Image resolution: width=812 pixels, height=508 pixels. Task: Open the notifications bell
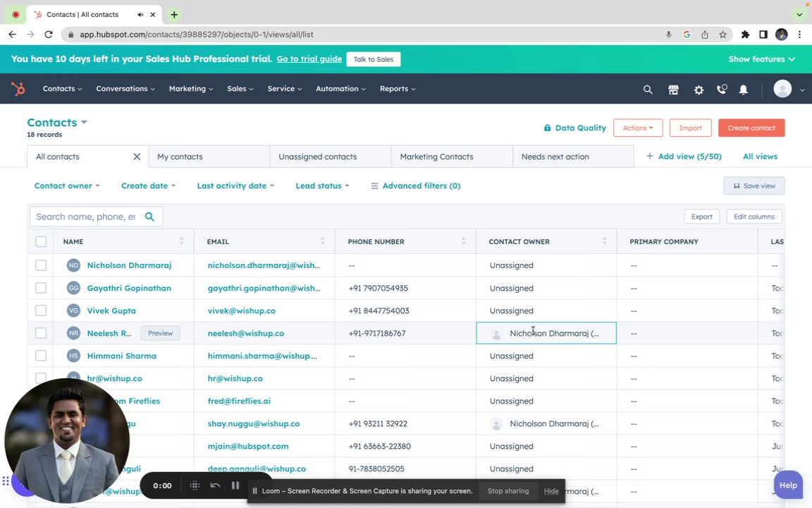tap(743, 89)
